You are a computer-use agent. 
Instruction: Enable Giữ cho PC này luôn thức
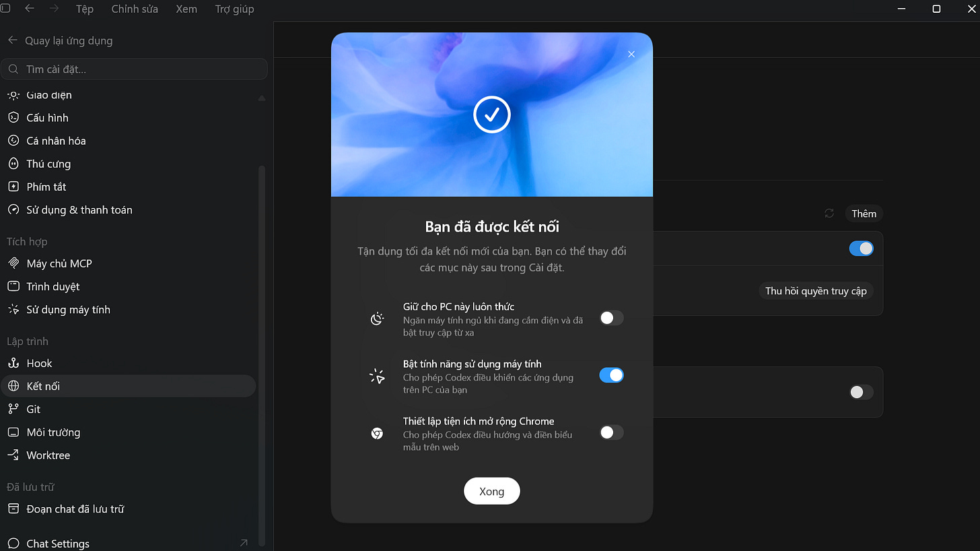coord(611,318)
